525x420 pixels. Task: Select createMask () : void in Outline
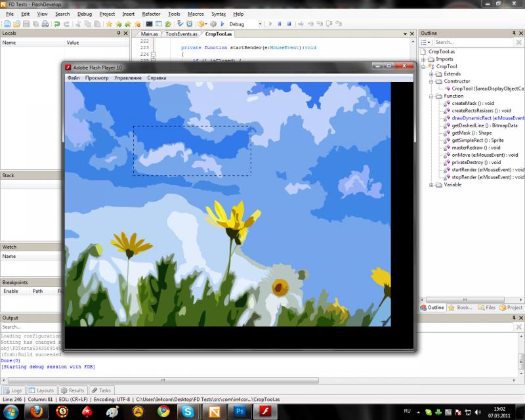[x=472, y=103]
